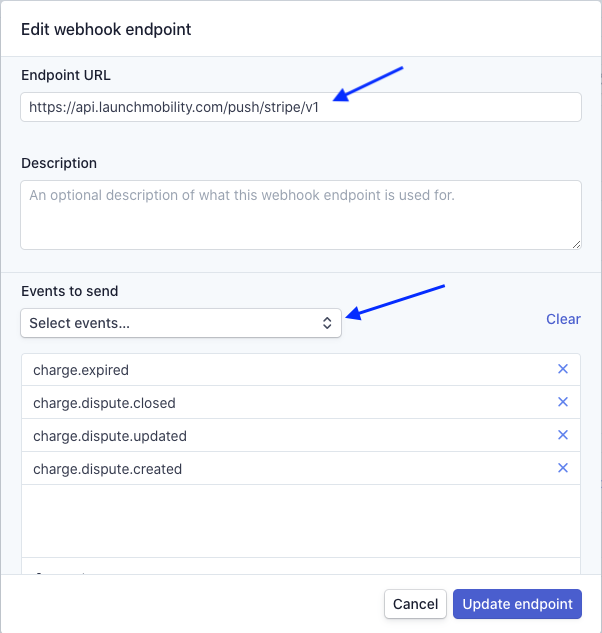Remove the charge.dispute.created event

563,468
